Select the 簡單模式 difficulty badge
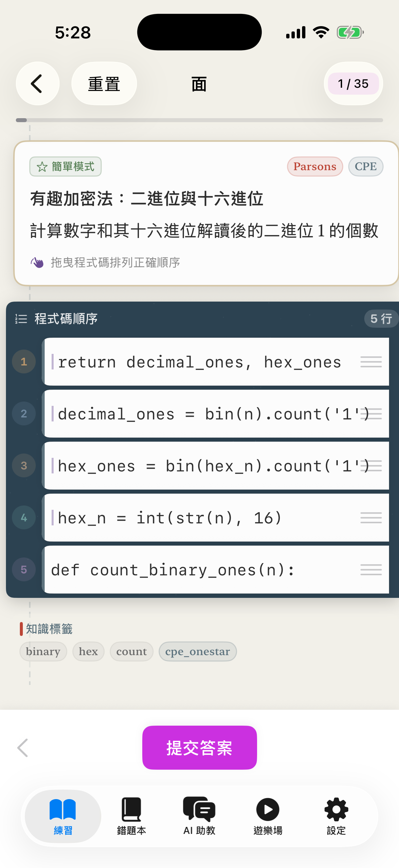Image resolution: width=399 pixels, height=868 pixels. pos(65,166)
